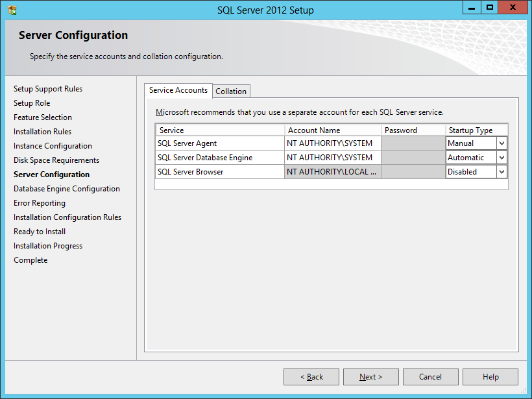Go back with the Back button
Screen dimensions: 532x399
[x=311, y=377]
